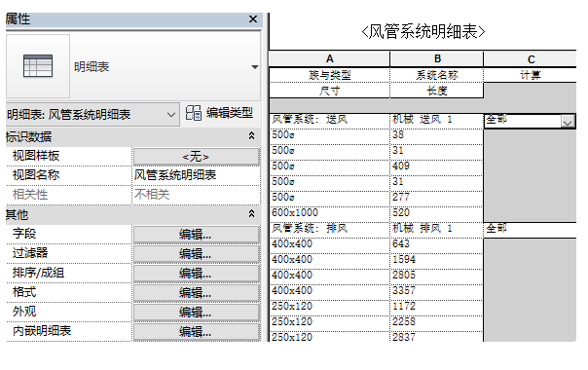The height and width of the screenshot is (370, 588).
Task: Click 编辑... button for 格式
Action: tap(196, 293)
